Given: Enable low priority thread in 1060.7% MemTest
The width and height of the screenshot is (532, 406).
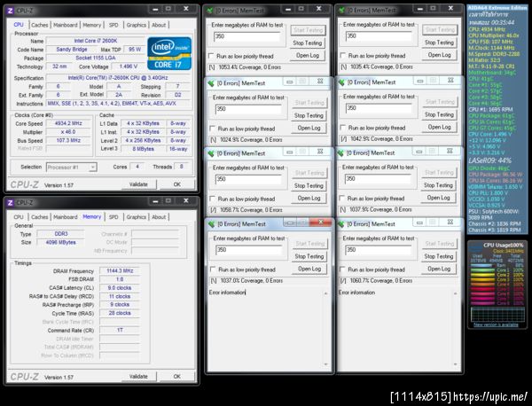Looking at the screenshot, I should 342,269.
